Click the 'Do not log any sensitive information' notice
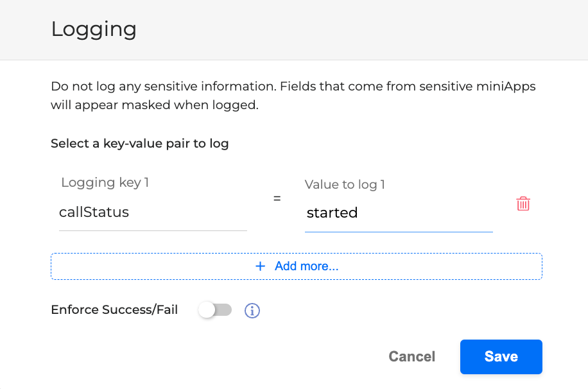 [293, 86]
